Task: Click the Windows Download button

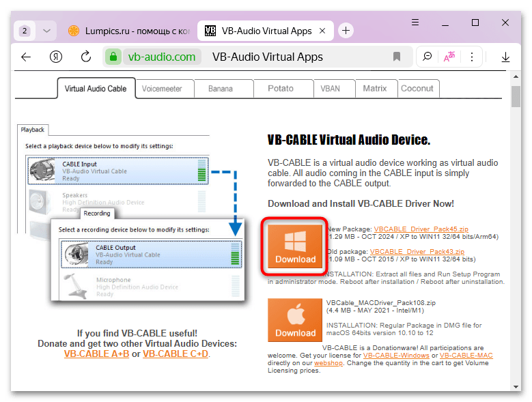Action: [x=295, y=246]
